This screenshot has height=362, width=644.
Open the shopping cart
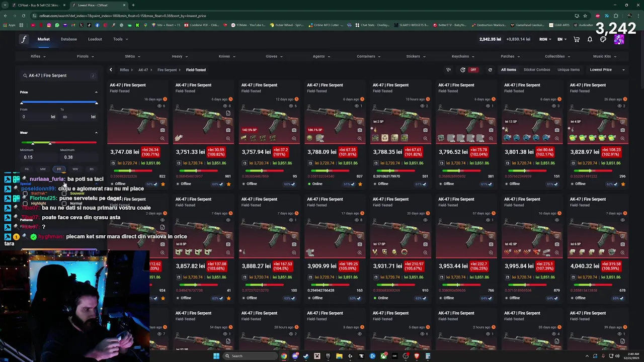(577, 39)
